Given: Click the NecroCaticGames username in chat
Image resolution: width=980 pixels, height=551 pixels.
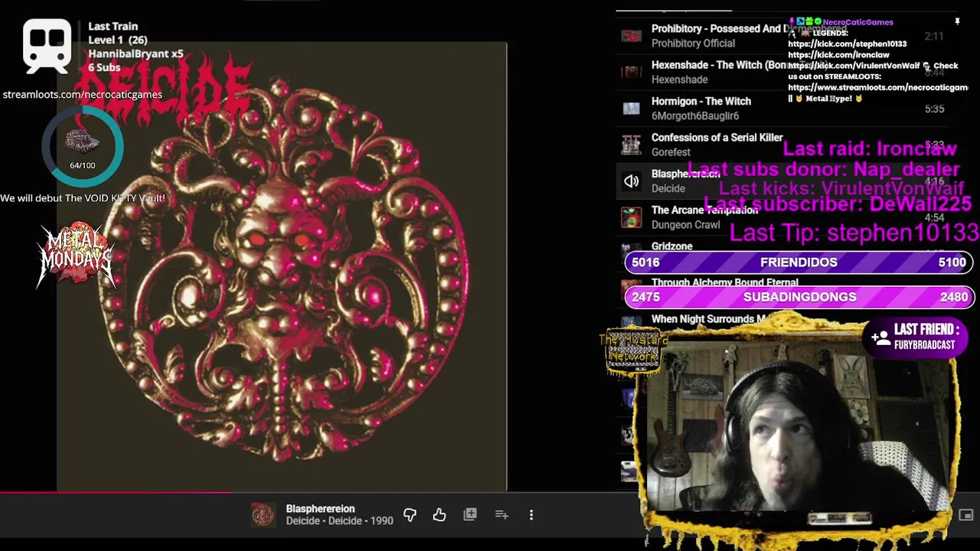Looking at the screenshot, I should coord(857,22).
